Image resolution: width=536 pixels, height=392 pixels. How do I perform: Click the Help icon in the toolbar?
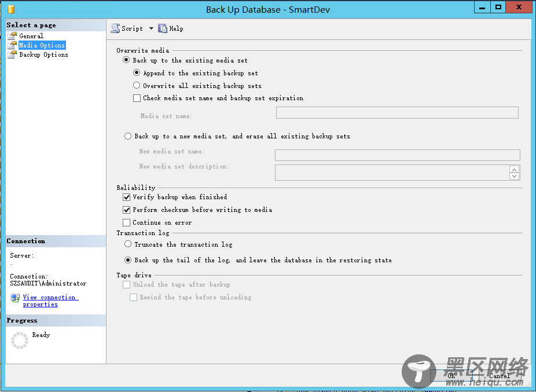coord(163,28)
